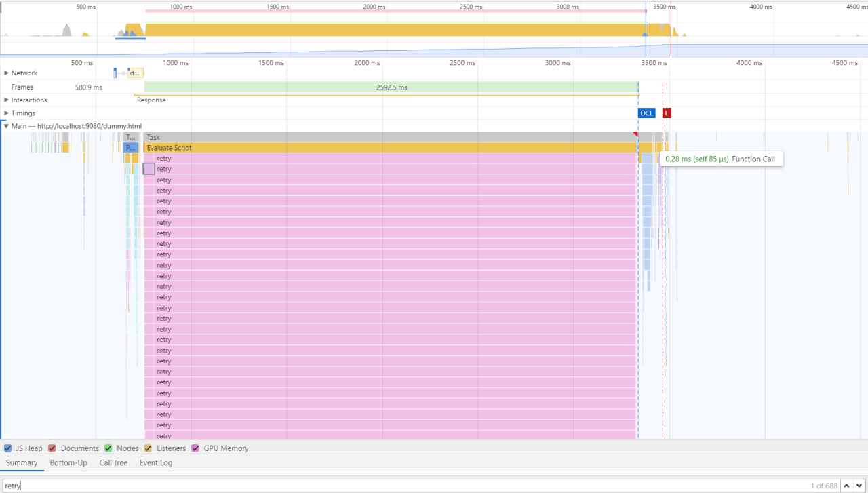The height and width of the screenshot is (493, 868).
Task: Toggle the GPU Memory checkbox
Action: [195, 448]
